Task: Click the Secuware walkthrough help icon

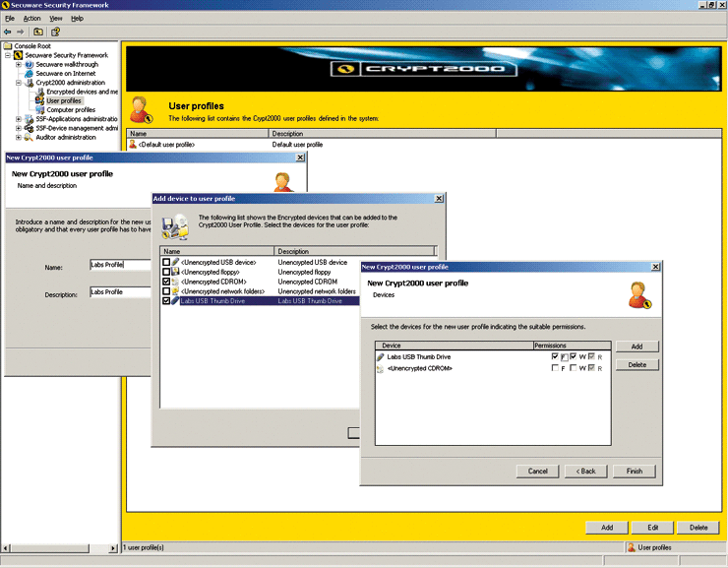Action: coord(29,65)
